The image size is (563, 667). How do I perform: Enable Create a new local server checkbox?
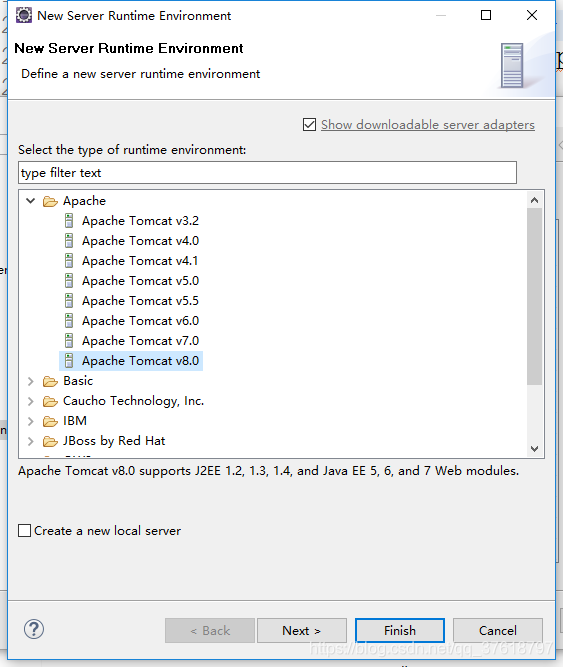point(25,530)
